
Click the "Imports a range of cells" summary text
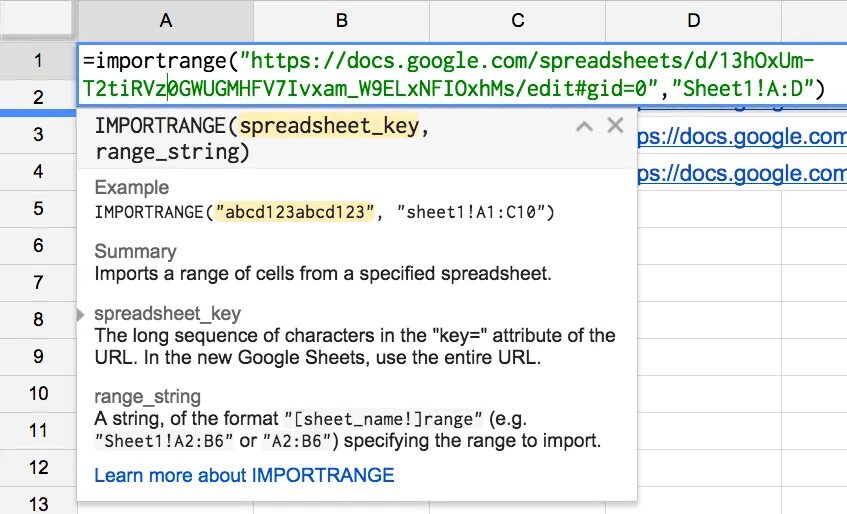(323, 274)
